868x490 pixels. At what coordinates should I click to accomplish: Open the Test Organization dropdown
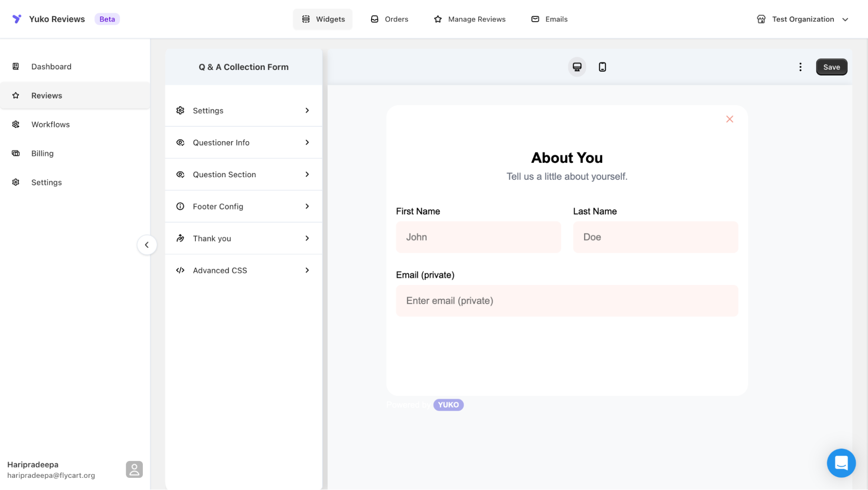pos(802,19)
